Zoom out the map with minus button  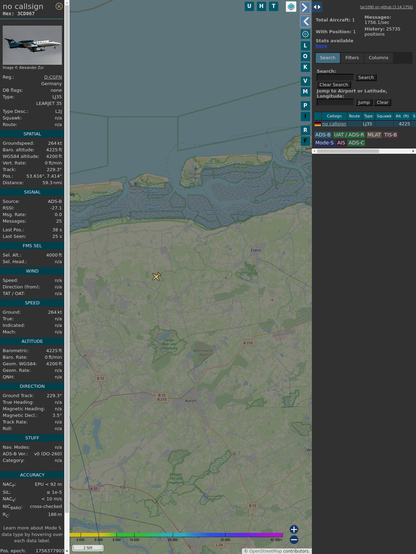tap(294, 540)
